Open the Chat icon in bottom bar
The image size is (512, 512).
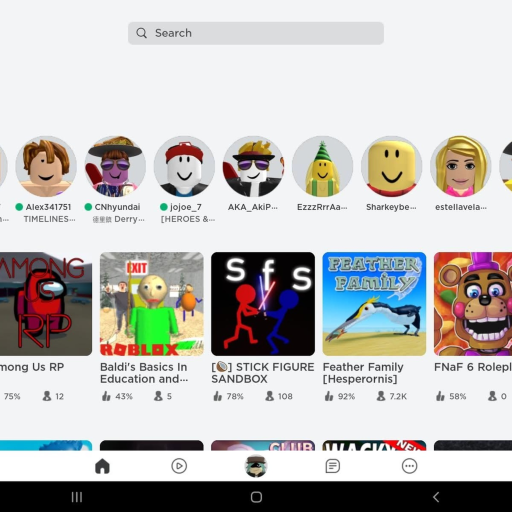pos(333,466)
